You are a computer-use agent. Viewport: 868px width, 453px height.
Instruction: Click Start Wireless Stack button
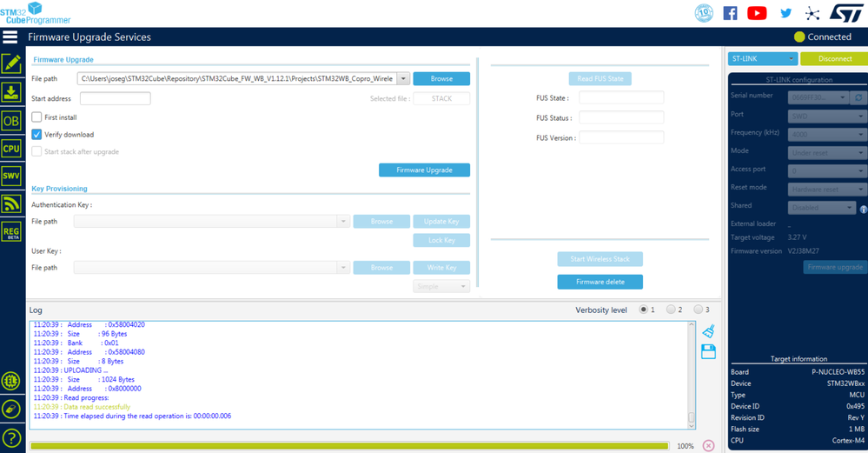(x=600, y=259)
